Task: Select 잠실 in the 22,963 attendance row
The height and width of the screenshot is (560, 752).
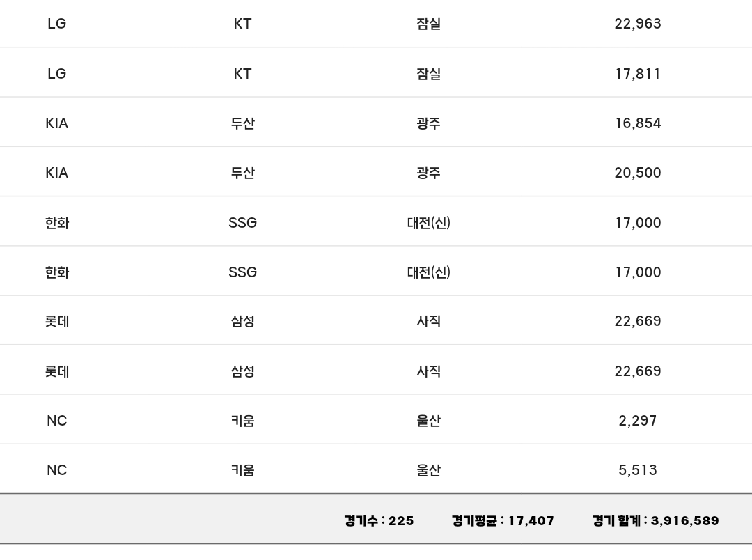Action: (x=429, y=24)
